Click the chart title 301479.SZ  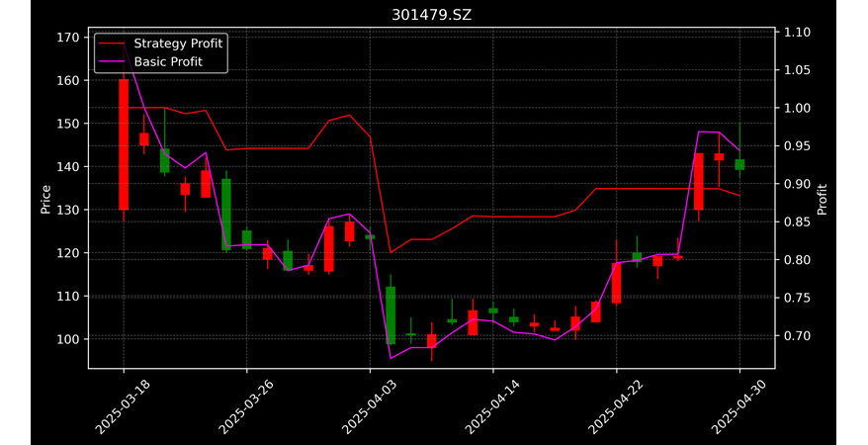[431, 15]
